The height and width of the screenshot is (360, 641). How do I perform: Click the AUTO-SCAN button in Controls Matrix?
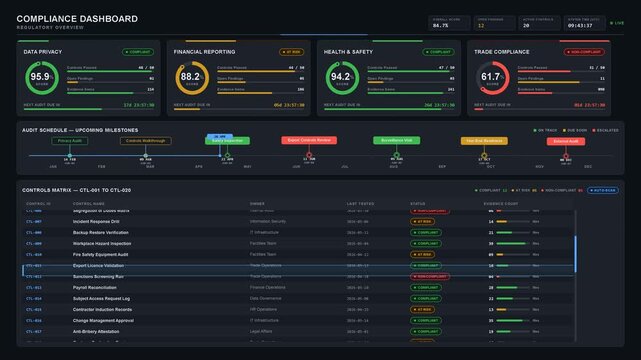[603, 190]
